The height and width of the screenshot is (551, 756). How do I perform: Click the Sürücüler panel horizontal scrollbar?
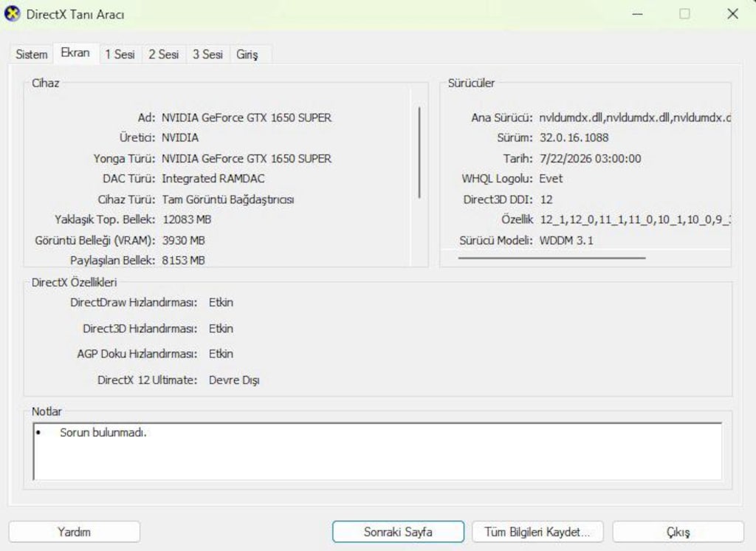tap(551, 258)
